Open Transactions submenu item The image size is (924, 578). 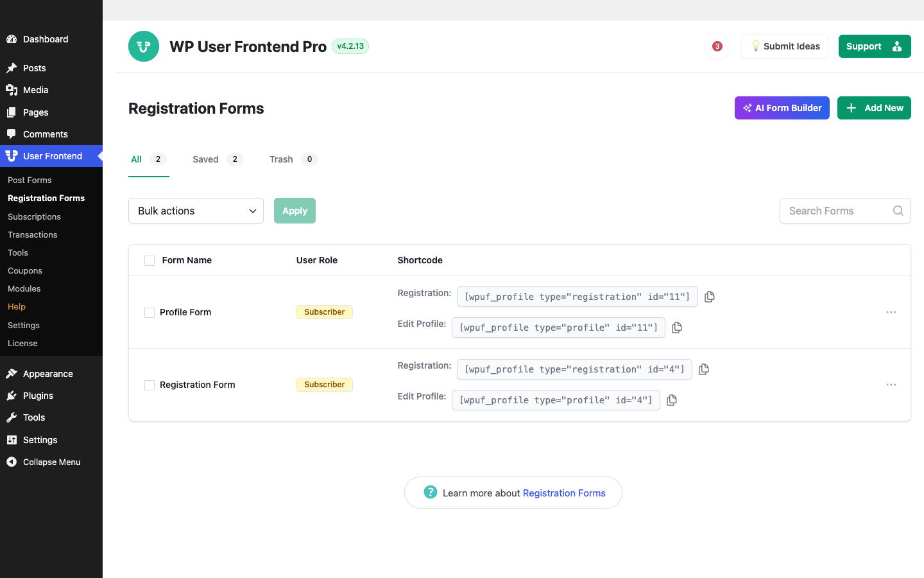pyautogui.click(x=32, y=234)
